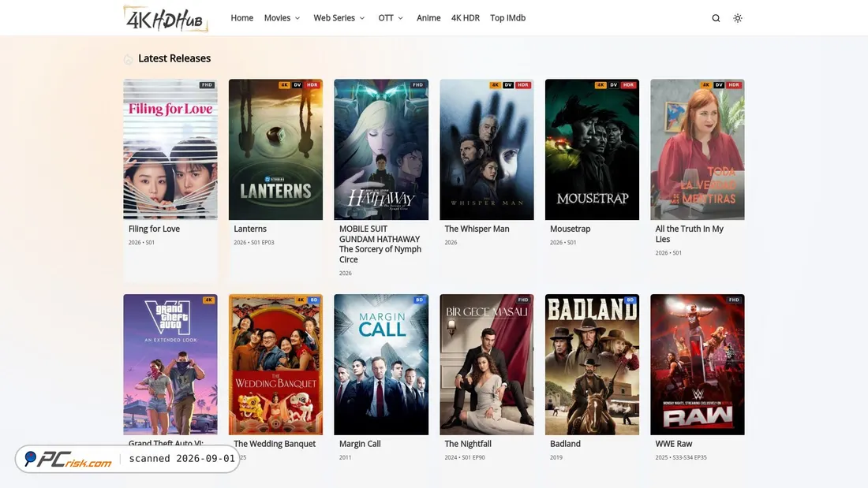This screenshot has height=488, width=868.
Task: Click the DV badge on Mousetrap poster
Action: pyautogui.click(x=613, y=85)
